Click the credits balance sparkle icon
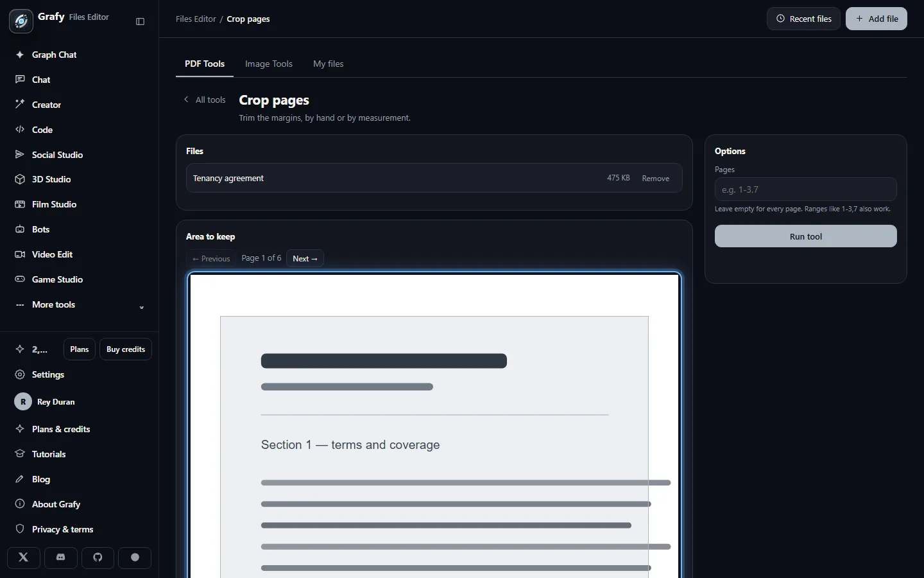The width and height of the screenshot is (924, 578). point(20,349)
